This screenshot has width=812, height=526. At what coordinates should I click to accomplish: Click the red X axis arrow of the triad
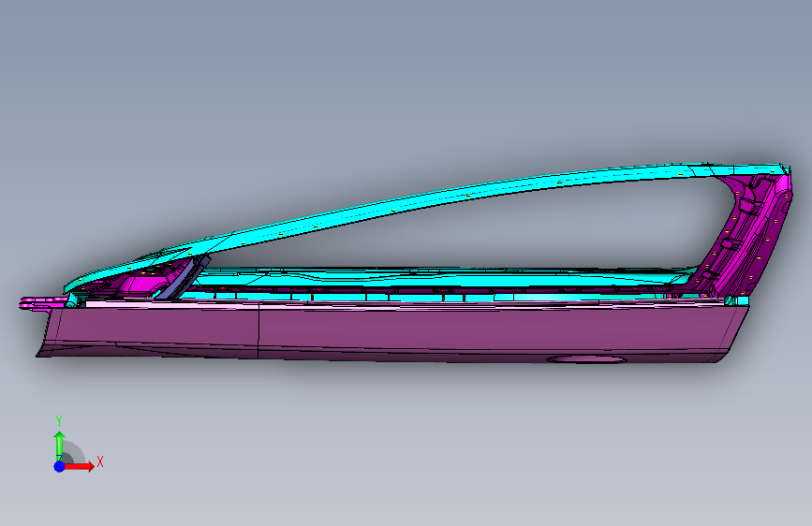point(81,466)
